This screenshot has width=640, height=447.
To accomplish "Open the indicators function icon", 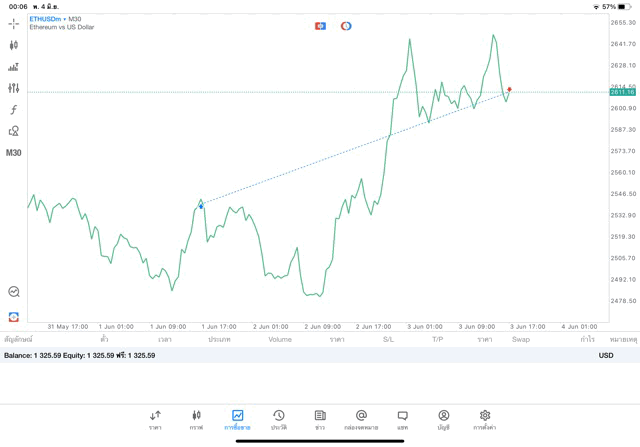I will click(x=14, y=110).
